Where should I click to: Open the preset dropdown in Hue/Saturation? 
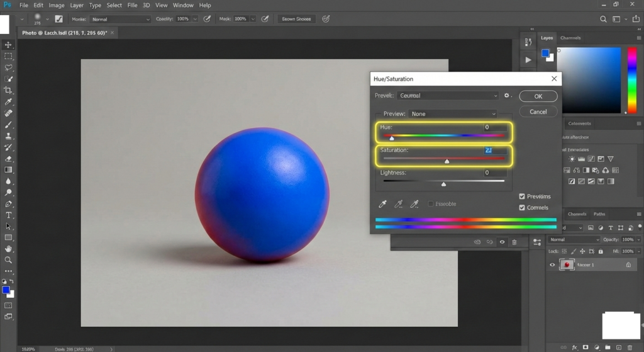click(448, 96)
